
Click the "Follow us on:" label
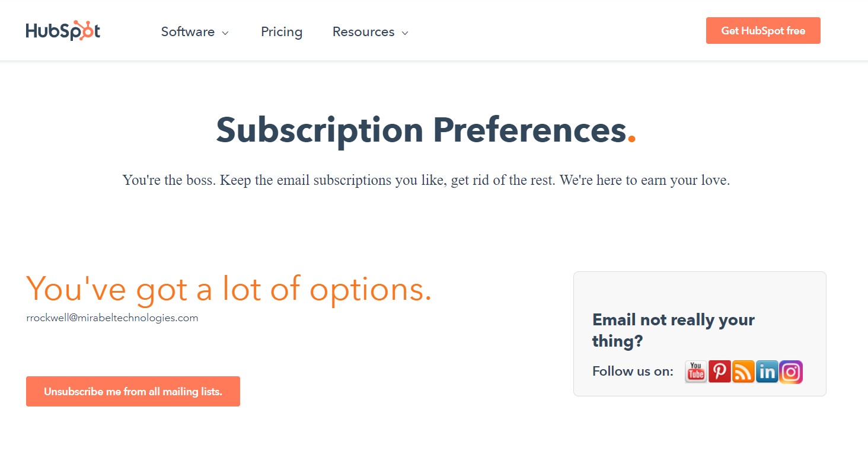tap(633, 372)
